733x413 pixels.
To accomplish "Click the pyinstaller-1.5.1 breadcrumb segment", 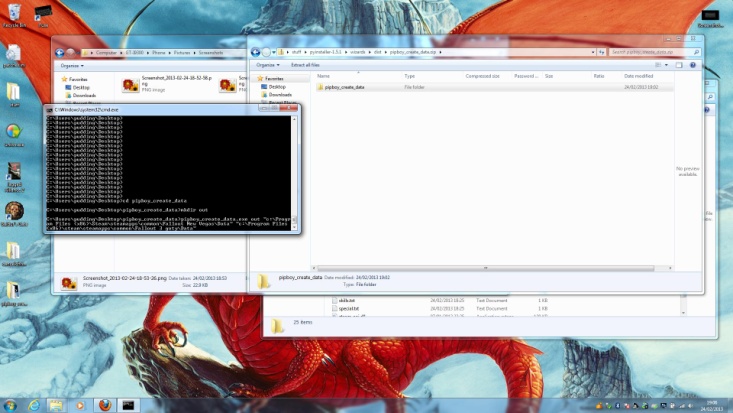I will (x=326, y=52).
